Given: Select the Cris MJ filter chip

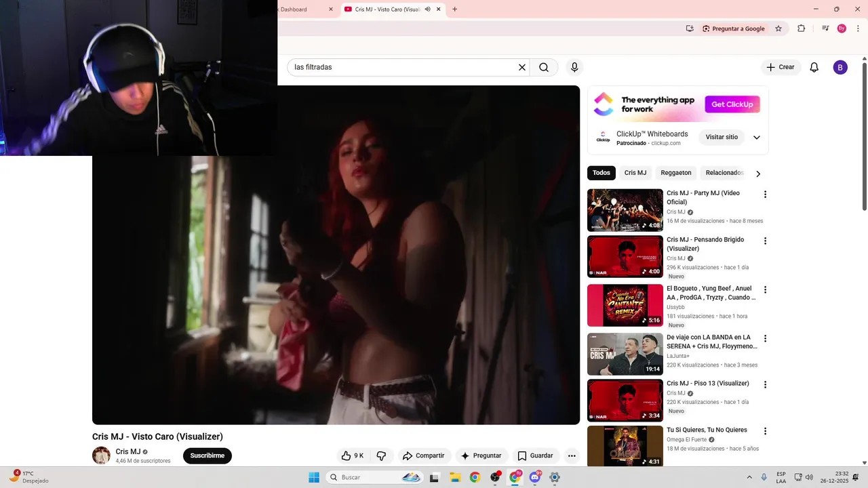Looking at the screenshot, I should (x=635, y=173).
